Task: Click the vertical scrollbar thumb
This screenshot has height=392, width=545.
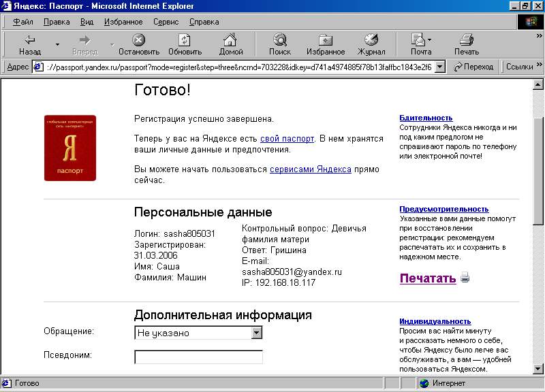Action: point(538,171)
